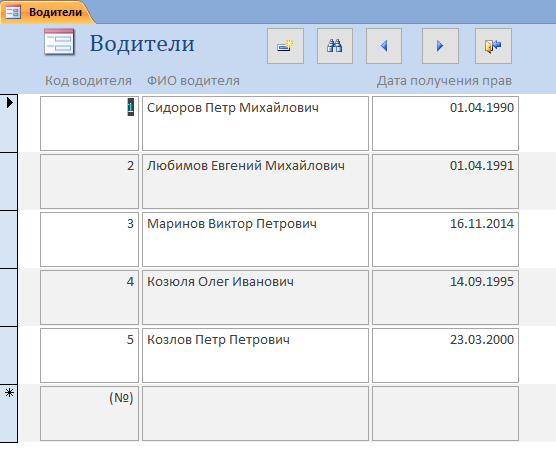The height and width of the screenshot is (469, 556).
Task: Click the empty date field in new record
Action: pos(445,414)
